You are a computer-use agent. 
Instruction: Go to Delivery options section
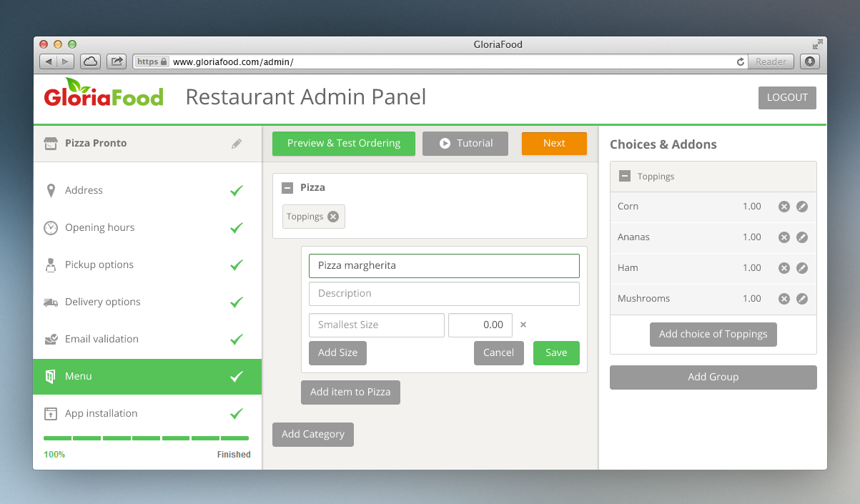[x=147, y=302]
